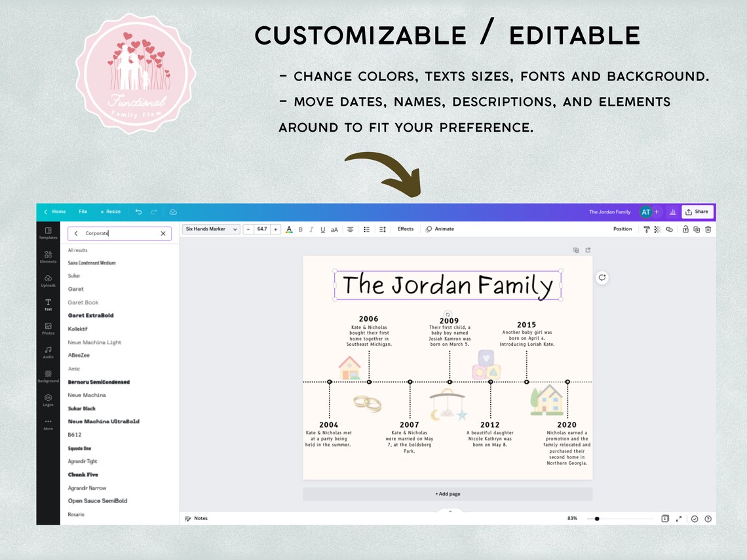Open text Effects options
Viewport: 747px width, 560px height.
406,229
